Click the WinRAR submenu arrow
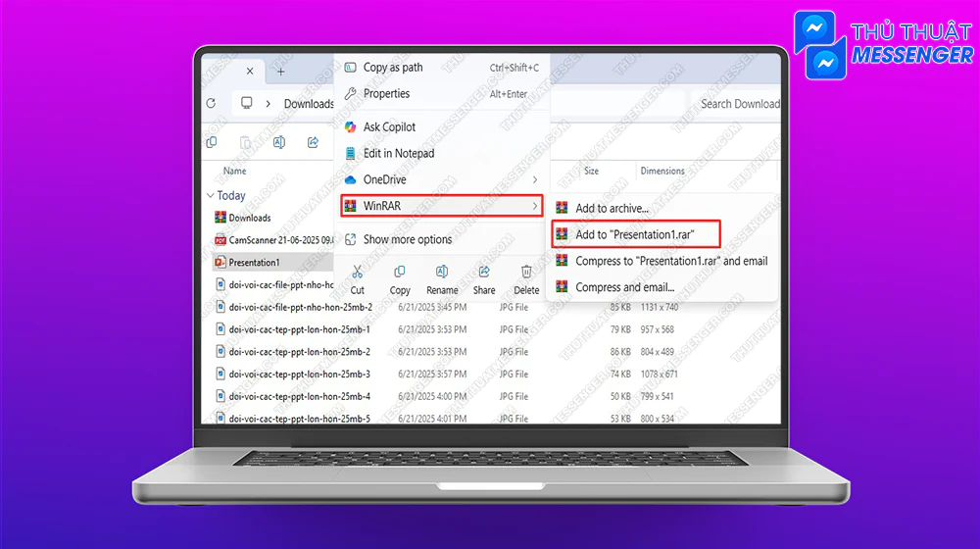980x549 pixels. tap(535, 206)
